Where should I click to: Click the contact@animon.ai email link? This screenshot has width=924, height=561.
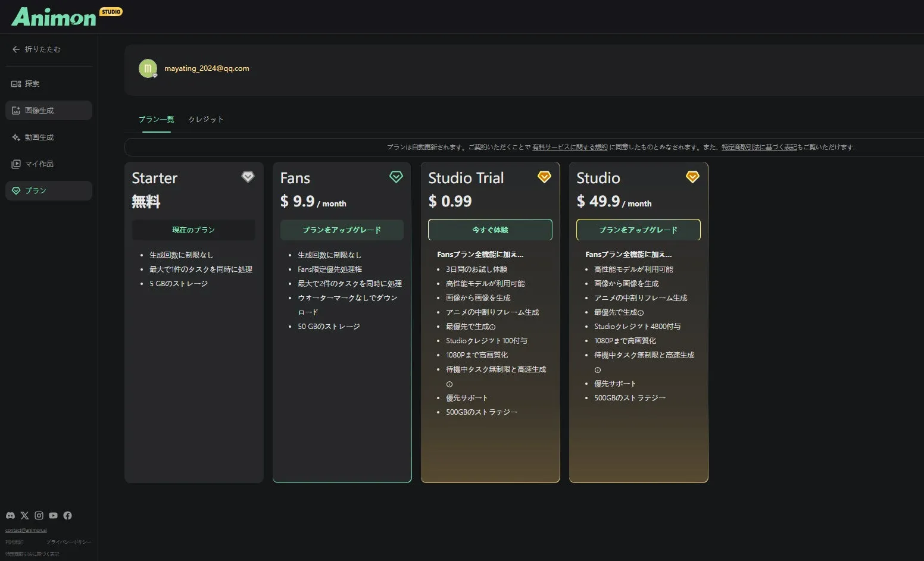(26, 530)
